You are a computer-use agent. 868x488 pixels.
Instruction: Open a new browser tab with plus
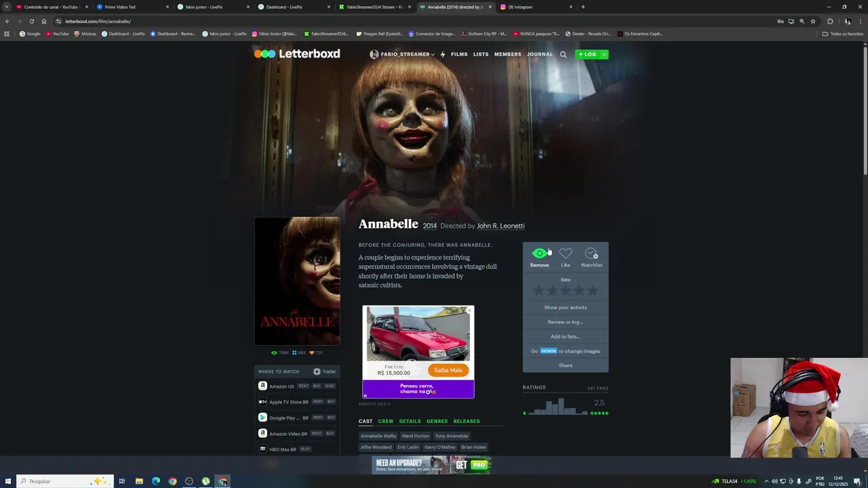click(x=583, y=7)
